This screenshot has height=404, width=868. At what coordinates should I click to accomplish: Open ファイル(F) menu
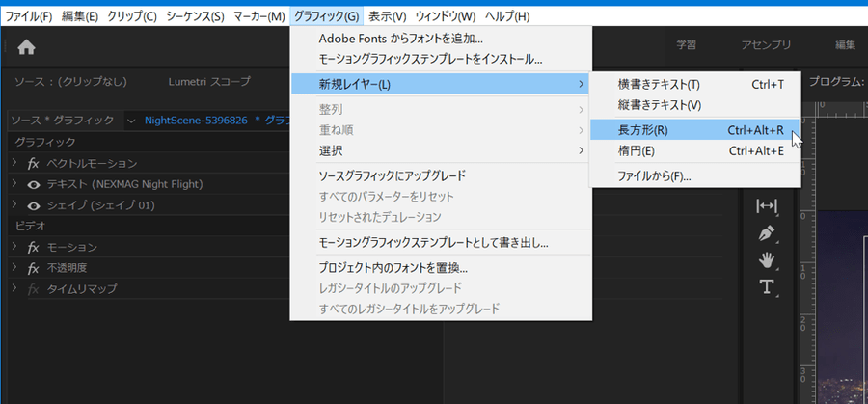pos(29,16)
